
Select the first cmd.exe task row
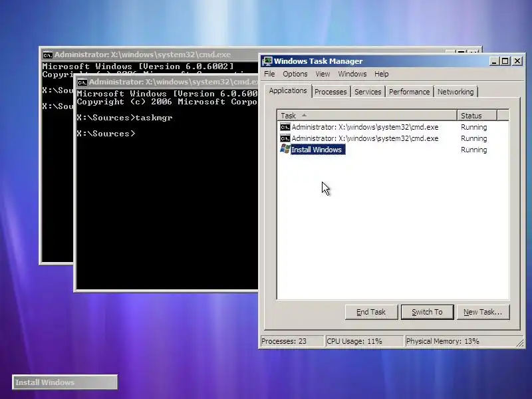pos(392,127)
